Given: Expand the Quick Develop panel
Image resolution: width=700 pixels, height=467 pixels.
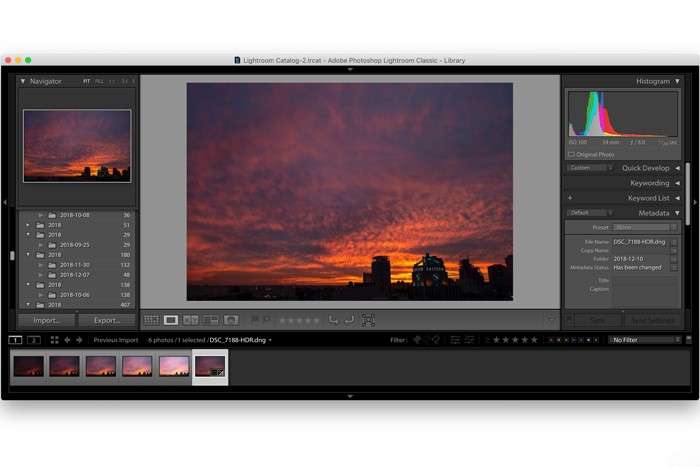Looking at the screenshot, I should 677,168.
